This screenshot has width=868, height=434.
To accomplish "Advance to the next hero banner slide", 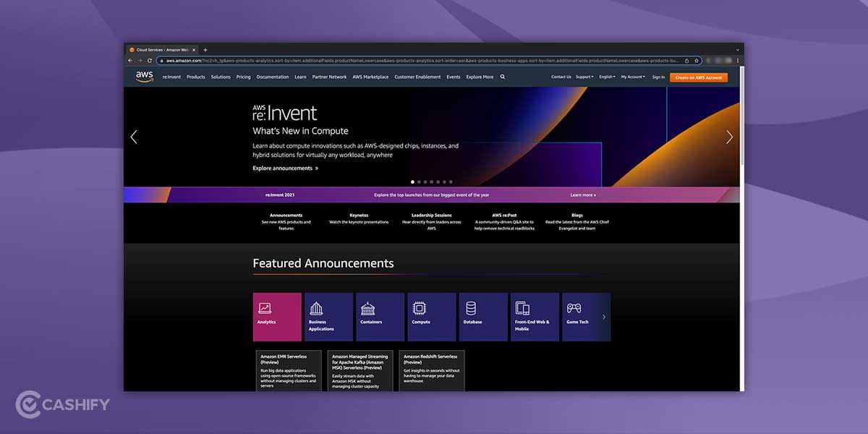I will pos(729,137).
